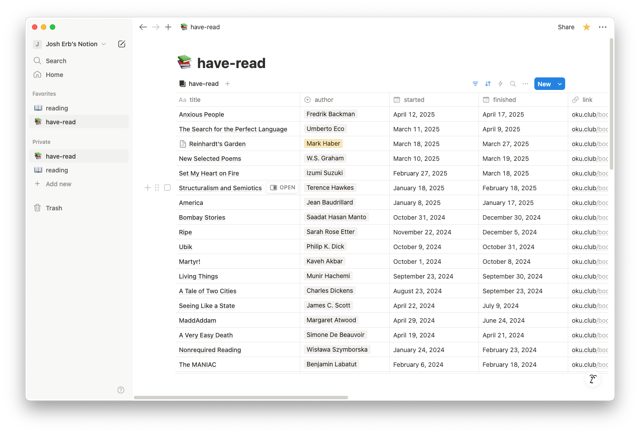Open the oku.club link for Anxious People
Image resolution: width=640 pixels, height=434 pixels.
point(589,114)
